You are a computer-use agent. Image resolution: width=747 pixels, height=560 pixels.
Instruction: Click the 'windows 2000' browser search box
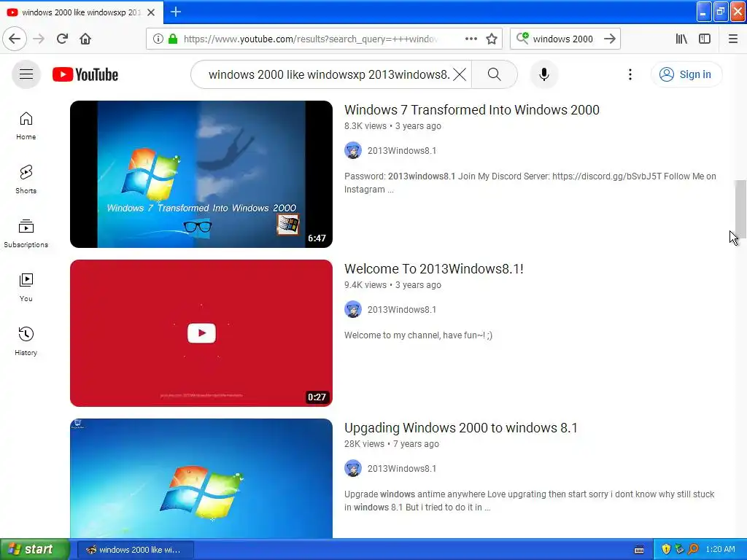click(x=563, y=39)
